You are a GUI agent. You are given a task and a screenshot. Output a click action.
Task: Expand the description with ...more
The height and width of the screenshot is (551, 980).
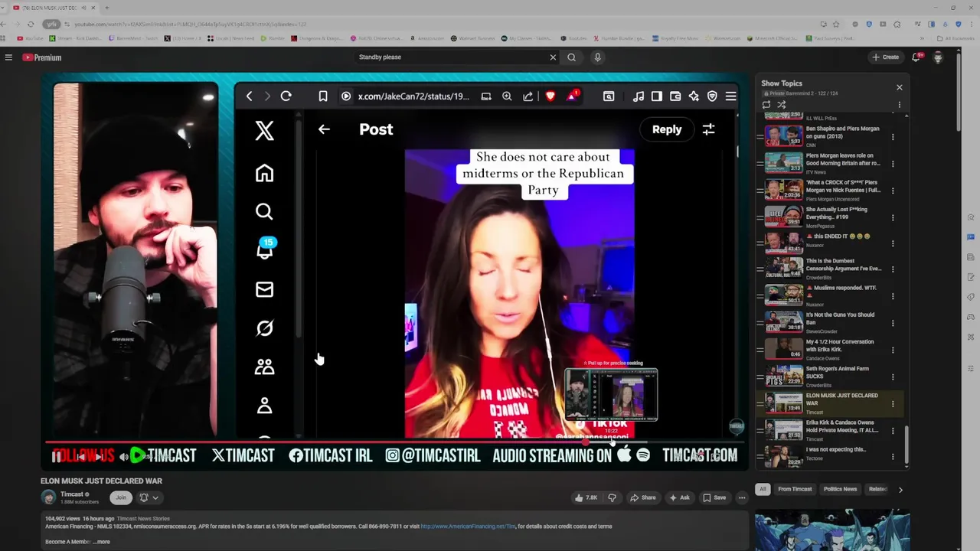(101, 542)
